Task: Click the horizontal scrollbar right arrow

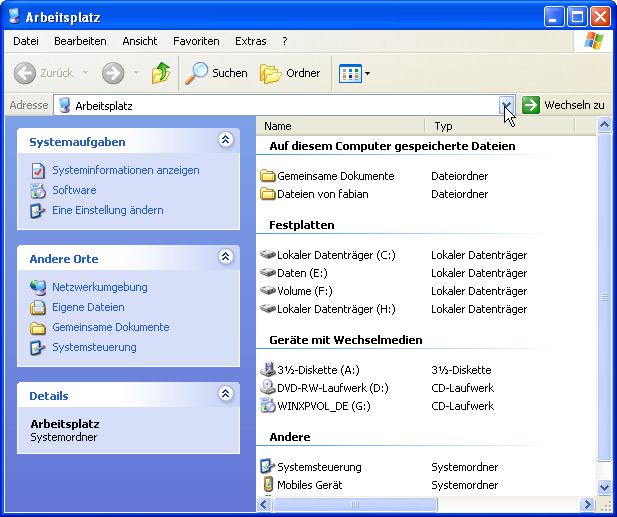Action: [587, 504]
